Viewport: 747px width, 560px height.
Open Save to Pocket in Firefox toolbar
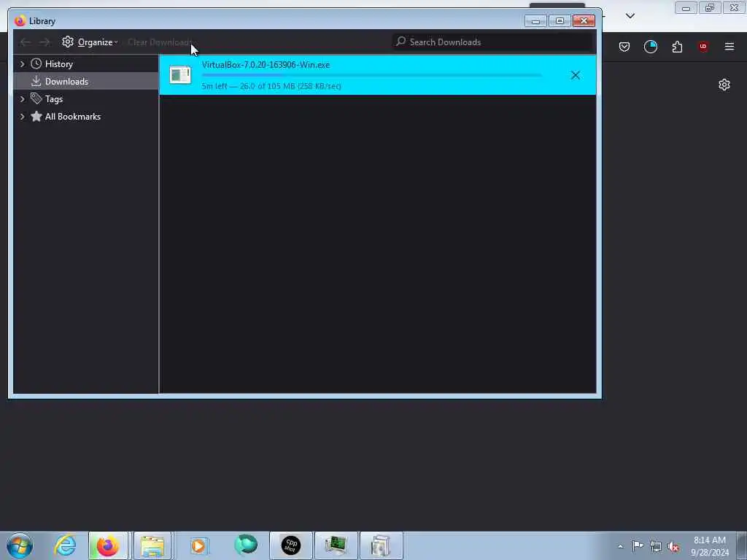point(624,47)
